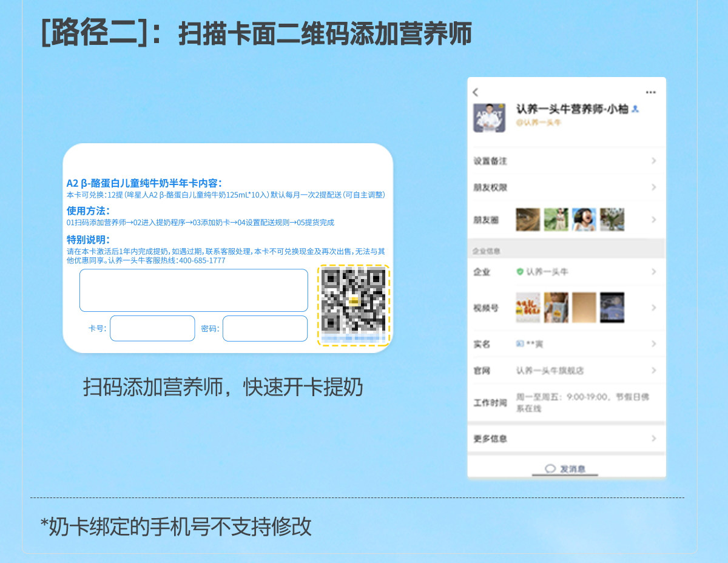Open the 朋友权限 row

(566, 187)
